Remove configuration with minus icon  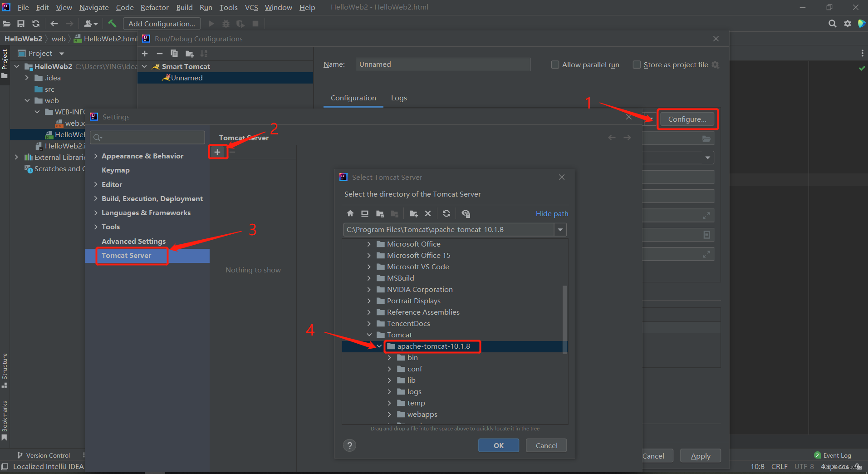click(x=159, y=54)
